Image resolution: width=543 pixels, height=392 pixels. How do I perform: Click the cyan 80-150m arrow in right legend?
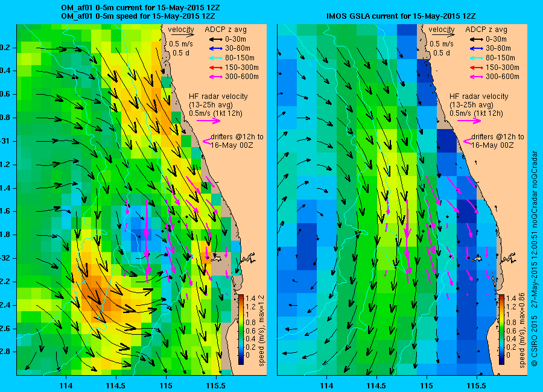point(476,58)
